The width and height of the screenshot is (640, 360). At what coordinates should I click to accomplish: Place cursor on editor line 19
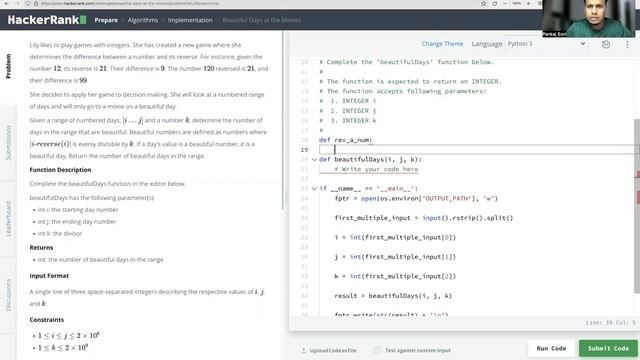(x=478, y=150)
